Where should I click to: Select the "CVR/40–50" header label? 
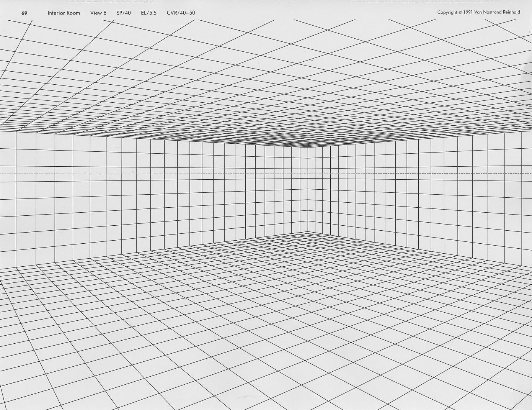click(181, 13)
